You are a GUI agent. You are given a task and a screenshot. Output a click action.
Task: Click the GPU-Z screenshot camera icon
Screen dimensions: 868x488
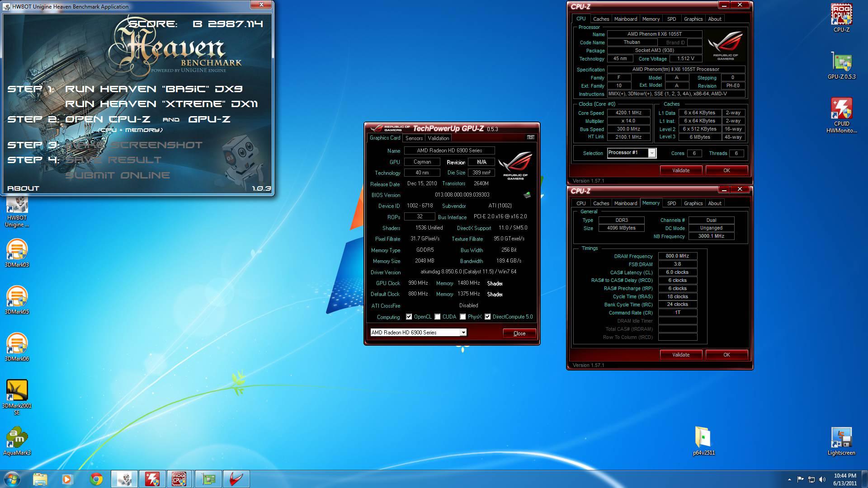531,137
